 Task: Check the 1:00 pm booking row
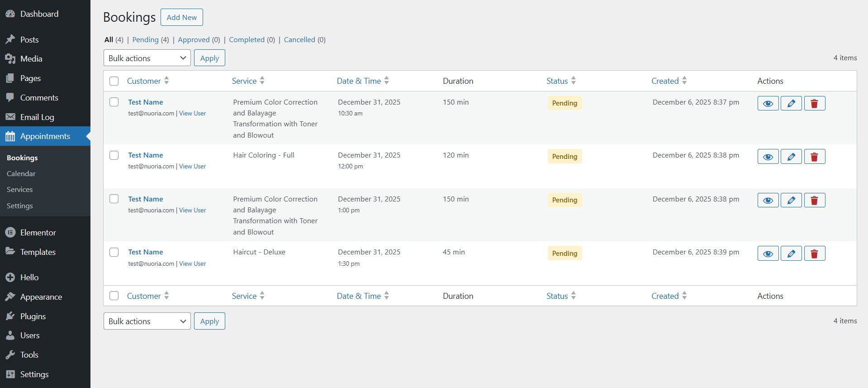point(114,199)
